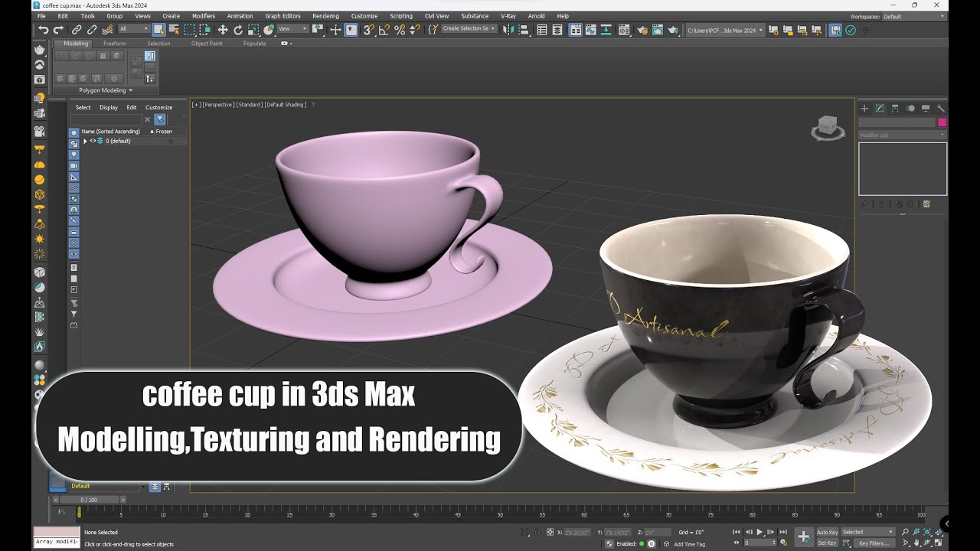980x551 pixels.
Task: Click Add Time Tag
Action: click(x=690, y=544)
